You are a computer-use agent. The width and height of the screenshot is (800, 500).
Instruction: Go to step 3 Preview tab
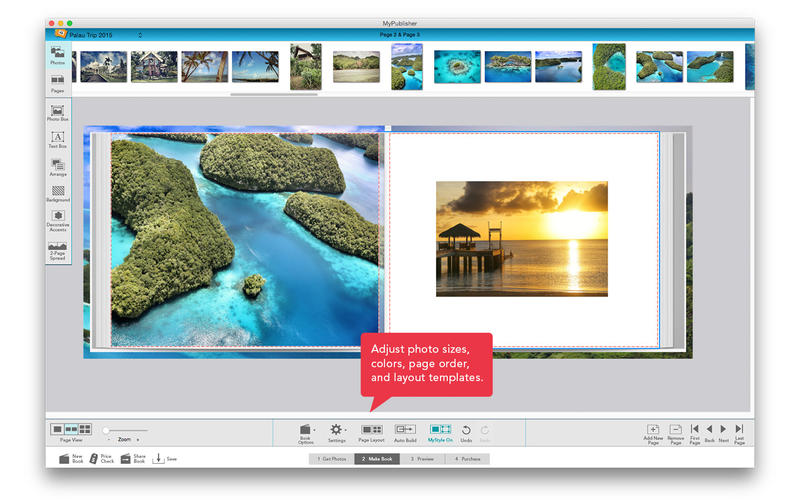click(x=424, y=458)
